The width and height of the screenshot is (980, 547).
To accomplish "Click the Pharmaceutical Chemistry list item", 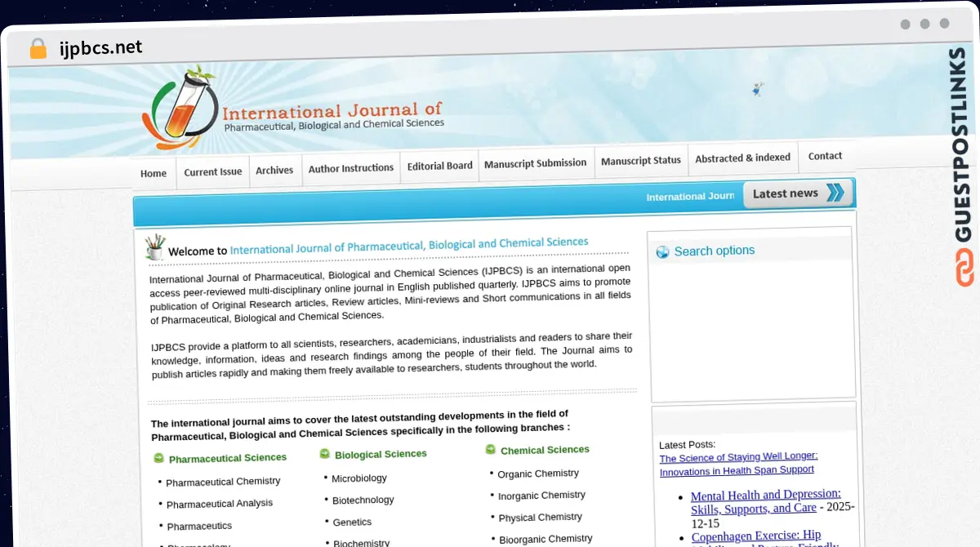I will (223, 482).
